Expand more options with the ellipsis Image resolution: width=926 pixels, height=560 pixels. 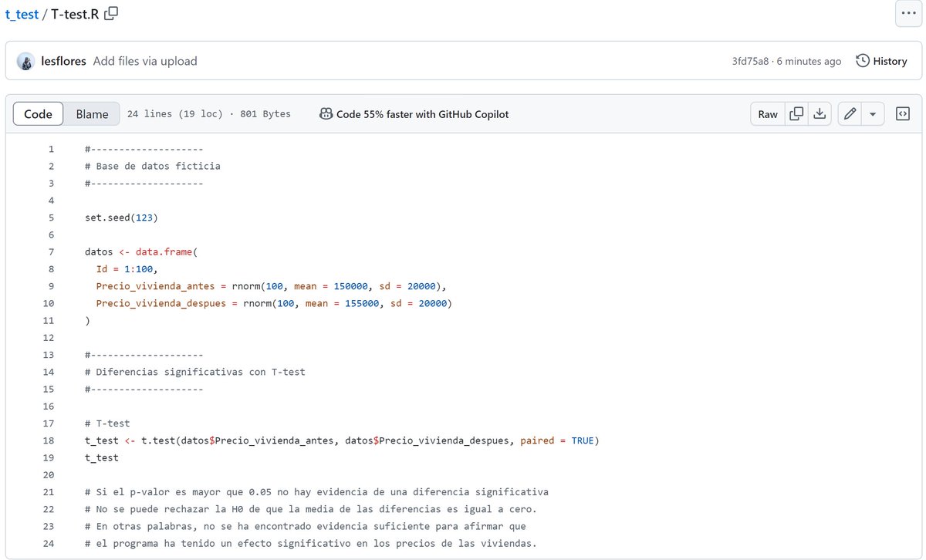908,13
